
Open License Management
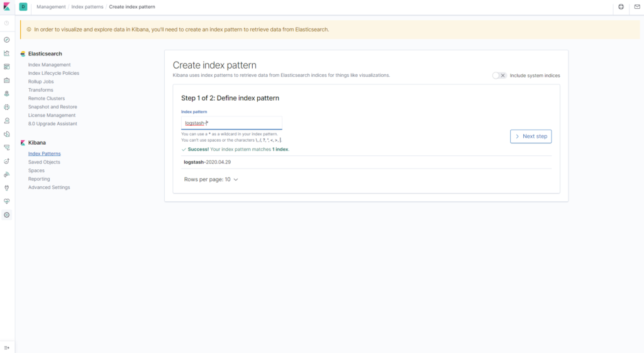pyautogui.click(x=52, y=115)
